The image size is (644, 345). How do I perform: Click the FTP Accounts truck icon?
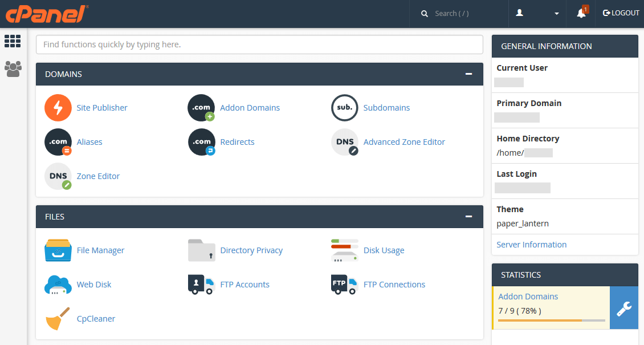click(x=201, y=285)
